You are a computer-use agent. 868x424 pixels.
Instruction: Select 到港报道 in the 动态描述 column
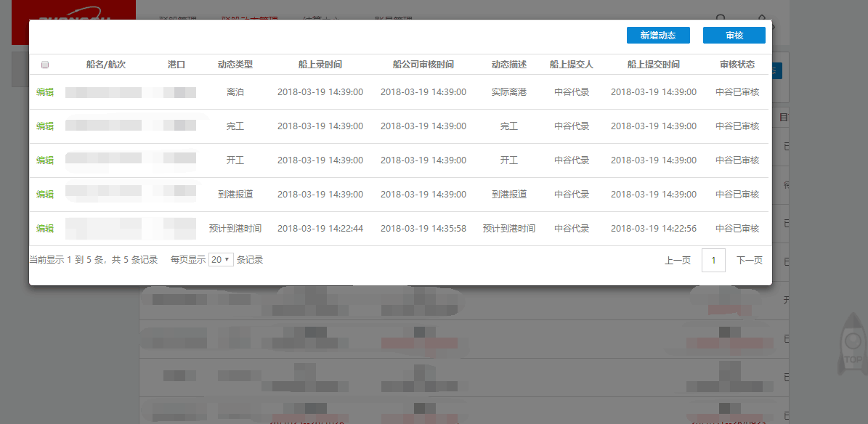click(508, 195)
